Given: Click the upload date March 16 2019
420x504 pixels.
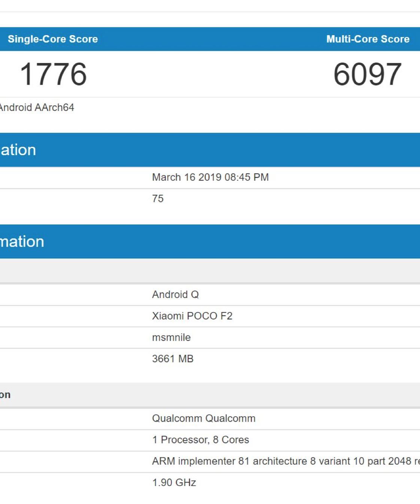Looking at the screenshot, I should [x=187, y=177].
